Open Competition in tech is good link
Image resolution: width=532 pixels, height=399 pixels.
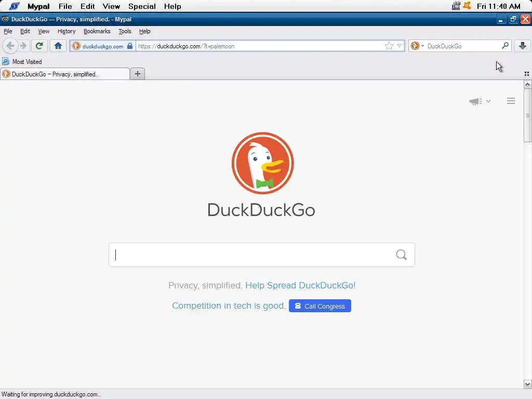pos(229,305)
